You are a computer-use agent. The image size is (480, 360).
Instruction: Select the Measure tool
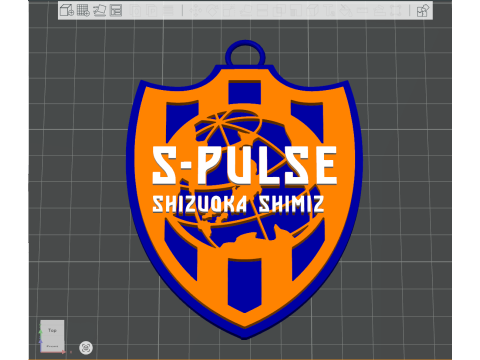(362, 10)
